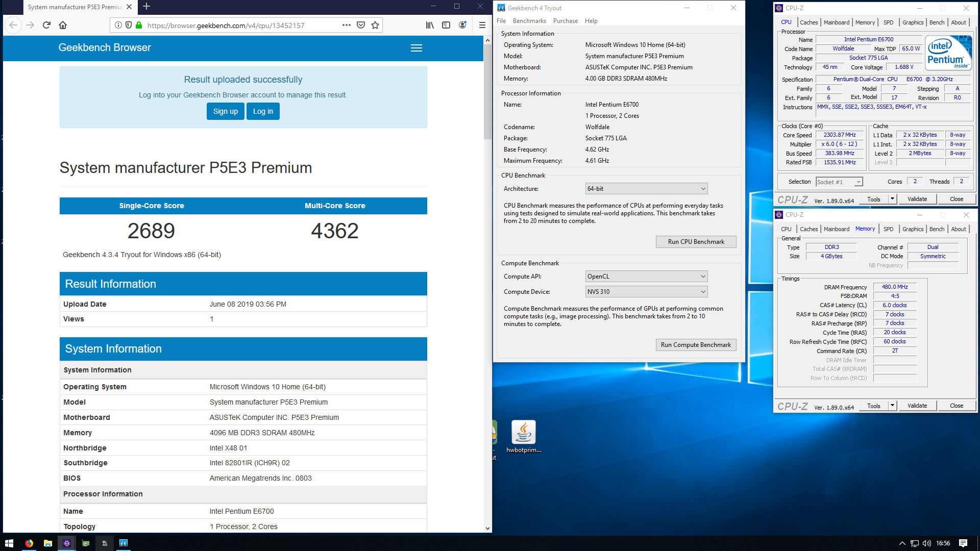Click scroll-down arrow of Firefox scrollbar

click(487, 529)
